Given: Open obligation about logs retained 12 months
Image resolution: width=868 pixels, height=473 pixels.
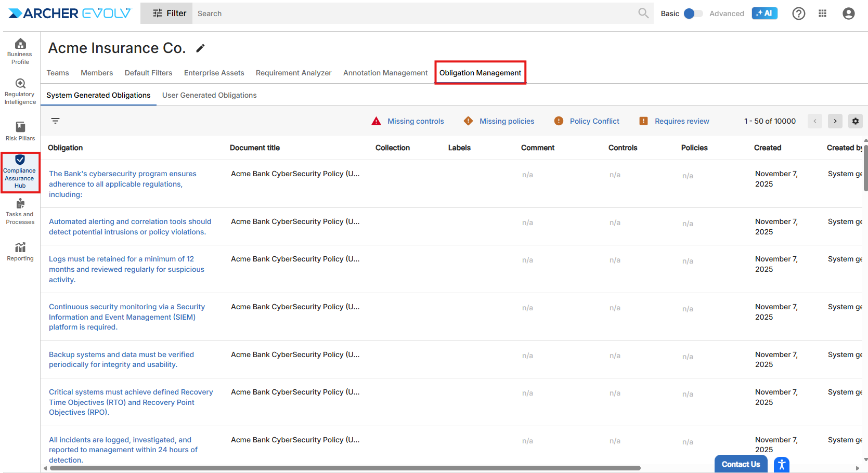Looking at the screenshot, I should (126, 269).
